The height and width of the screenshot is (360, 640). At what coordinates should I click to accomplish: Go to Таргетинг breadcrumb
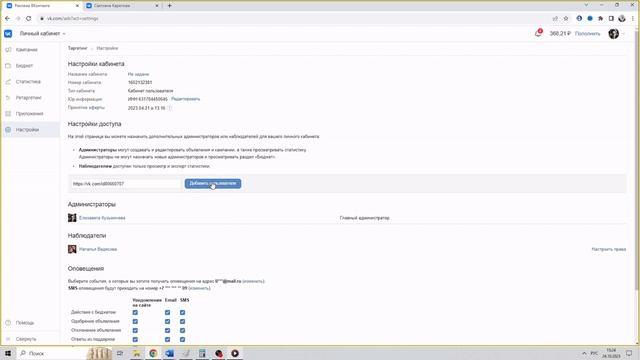pyautogui.click(x=78, y=48)
